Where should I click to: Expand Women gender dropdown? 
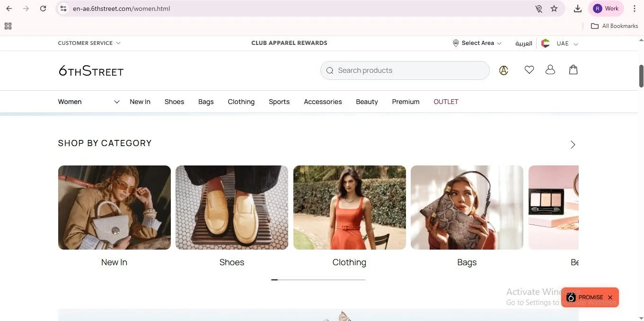88,102
